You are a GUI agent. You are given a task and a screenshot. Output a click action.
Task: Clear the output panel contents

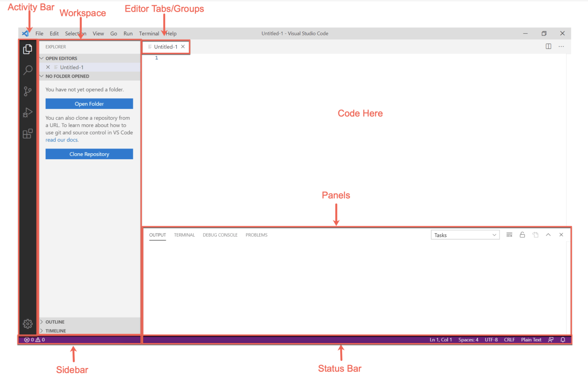click(x=509, y=235)
